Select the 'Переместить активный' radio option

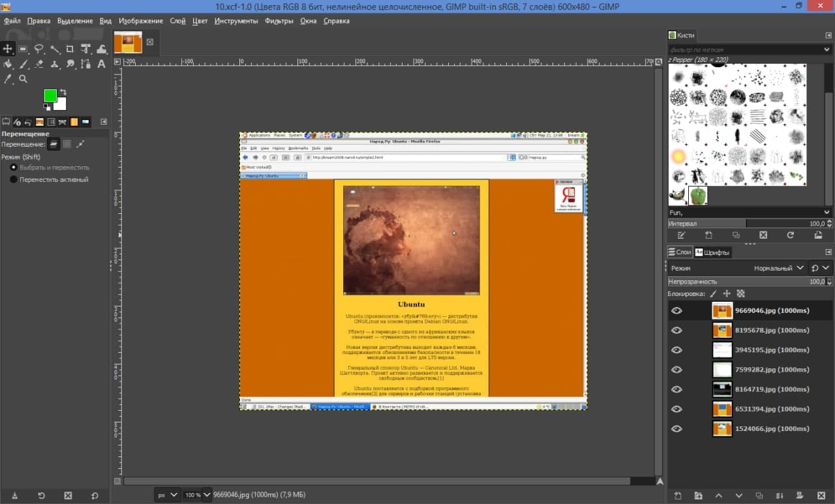pyautogui.click(x=13, y=179)
